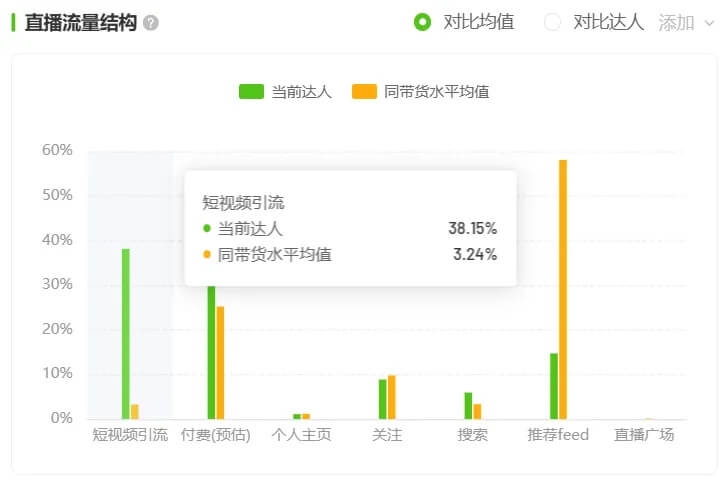Click the 付费(预估) axis label
The height and width of the screenshot is (481, 722).
coord(216,435)
